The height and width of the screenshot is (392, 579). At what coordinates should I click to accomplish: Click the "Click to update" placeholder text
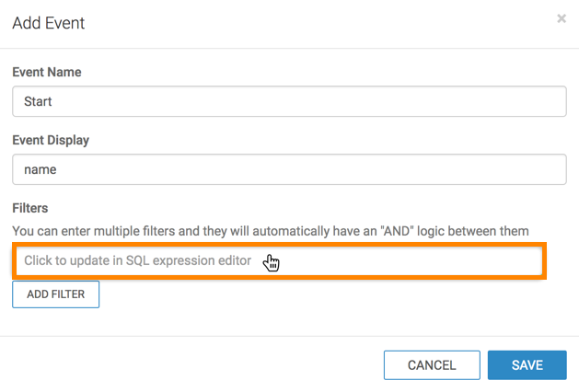(x=138, y=261)
